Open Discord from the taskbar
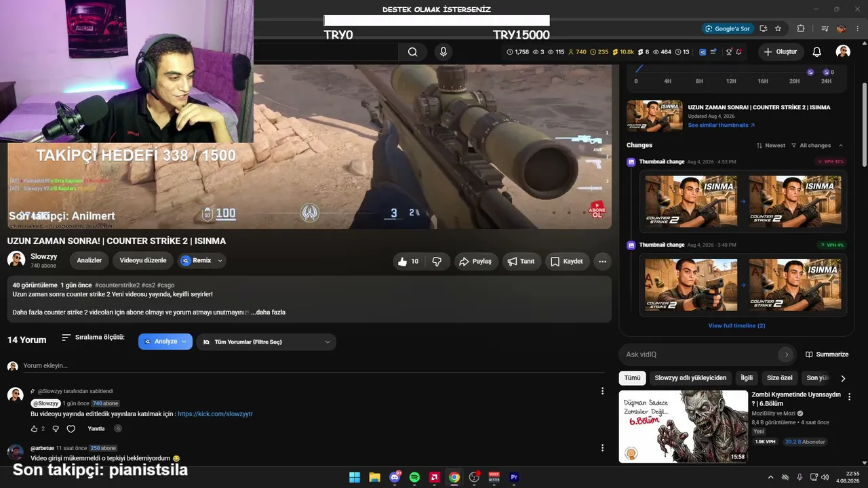The image size is (868, 488). [395, 477]
